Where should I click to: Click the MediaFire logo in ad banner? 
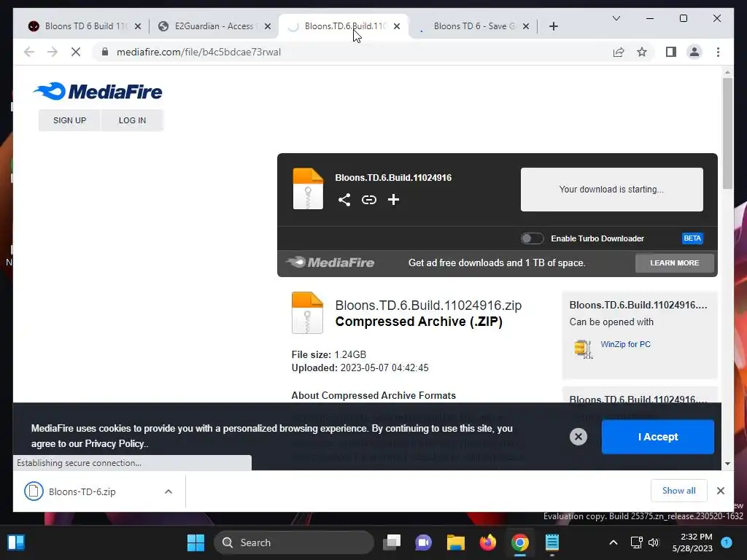point(330,262)
